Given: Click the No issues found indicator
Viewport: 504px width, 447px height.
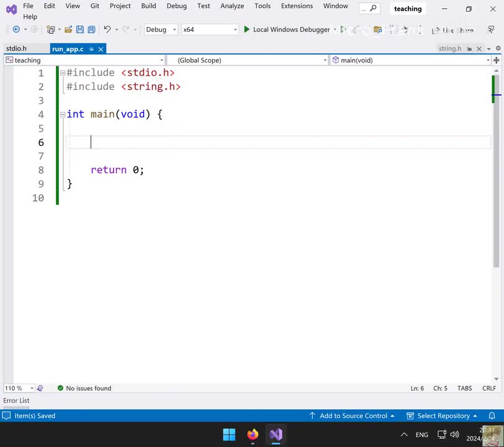Looking at the screenshot, I should (x=84, y=388).
